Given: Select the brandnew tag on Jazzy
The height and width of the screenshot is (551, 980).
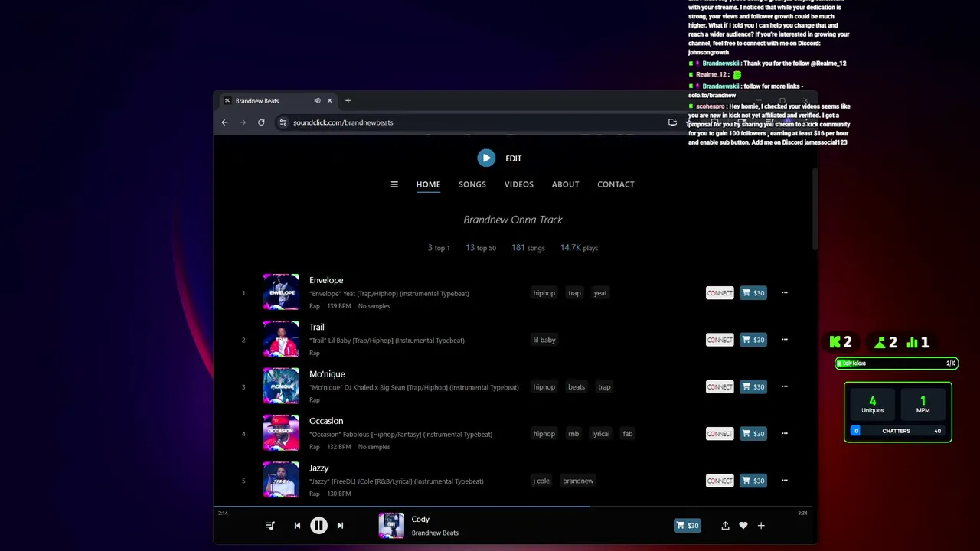Looking at the screenshot, I should click(578, 481).
